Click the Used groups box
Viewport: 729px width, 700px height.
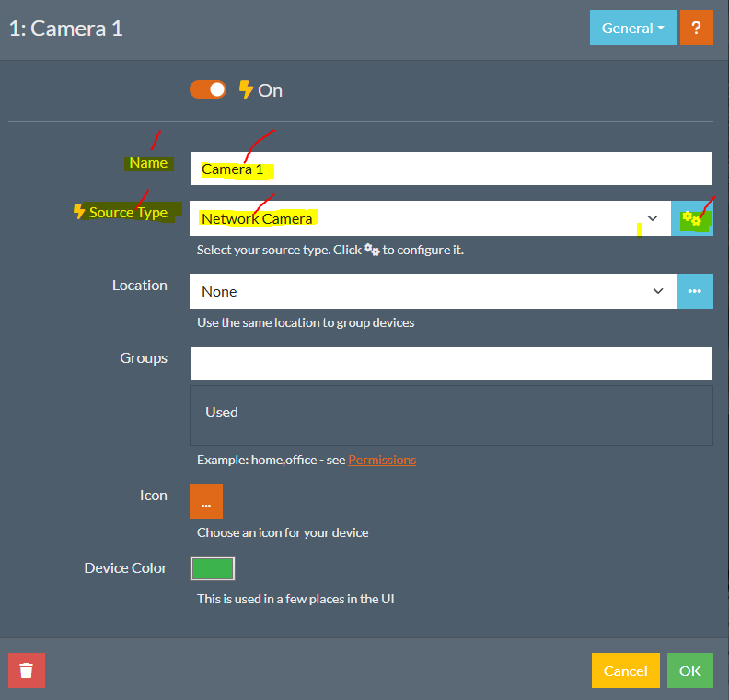[451, 415]
